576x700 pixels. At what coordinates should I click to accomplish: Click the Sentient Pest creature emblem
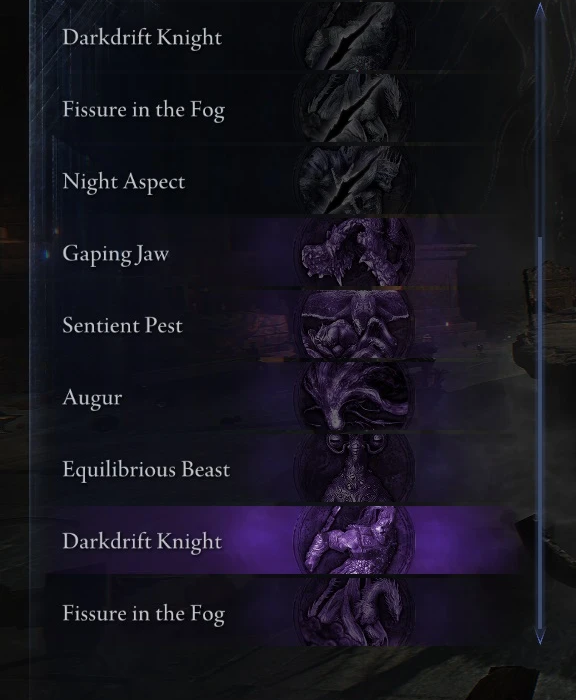click(355, 325)
